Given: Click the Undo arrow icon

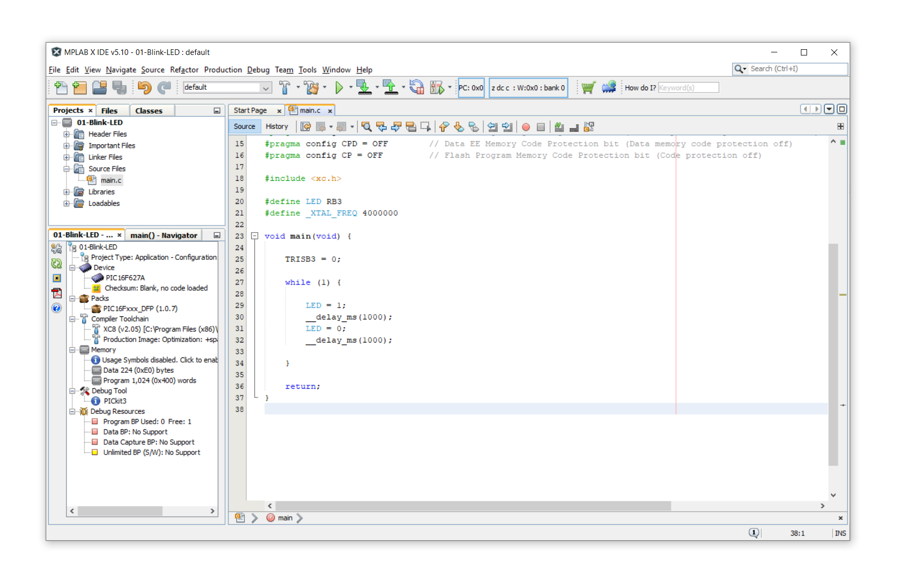Looking at the screenshot, I should (x=144, y=88).
